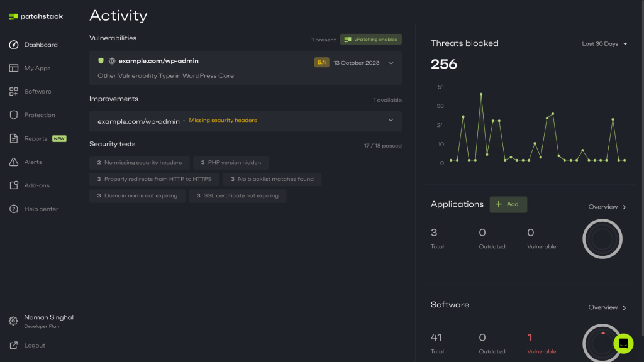Open the Software Overview link
The height and width of the screenshot is (362, 644).
point(607,307)
